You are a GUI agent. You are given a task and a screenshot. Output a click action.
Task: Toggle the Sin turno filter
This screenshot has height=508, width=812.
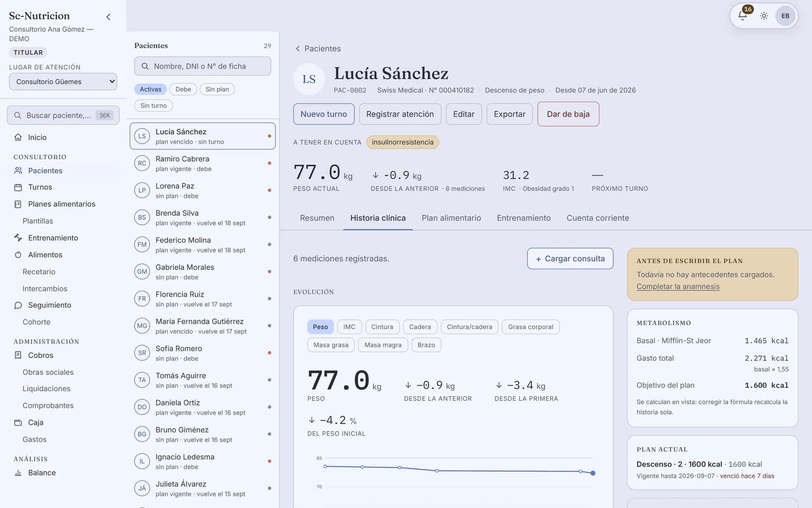154,105
